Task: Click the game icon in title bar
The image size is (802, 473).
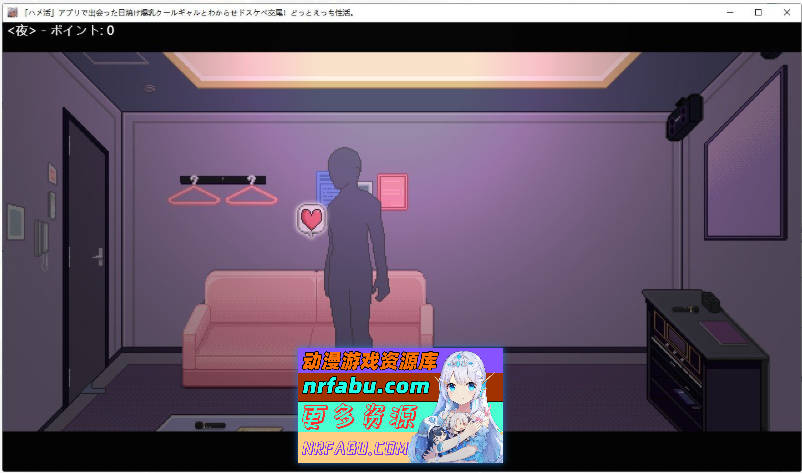Action: click(11, 11)
